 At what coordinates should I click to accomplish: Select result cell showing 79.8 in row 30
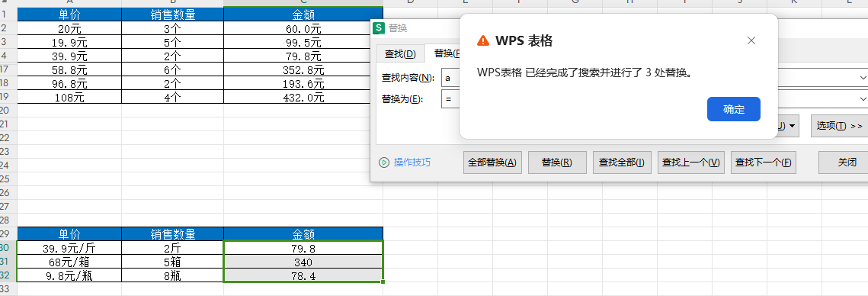point(303,248)
